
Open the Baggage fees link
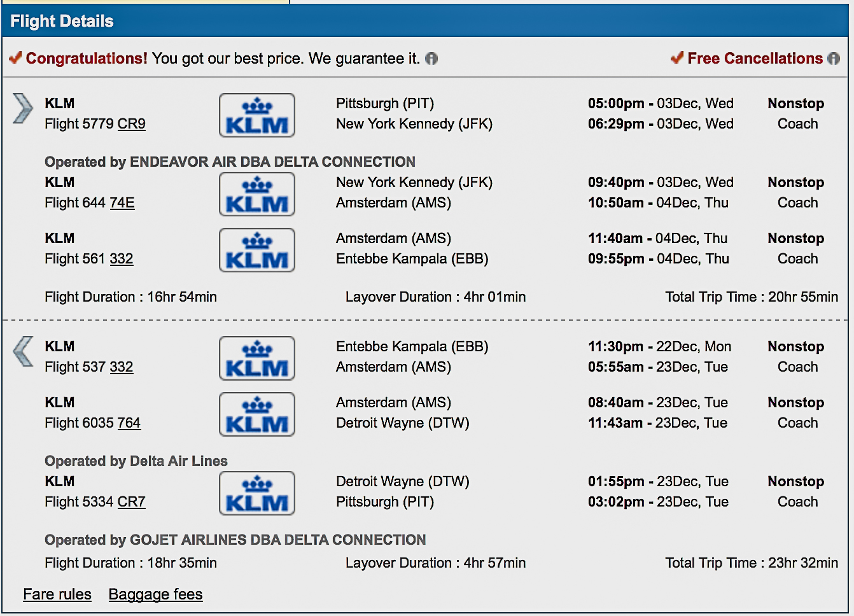(155, 594)
